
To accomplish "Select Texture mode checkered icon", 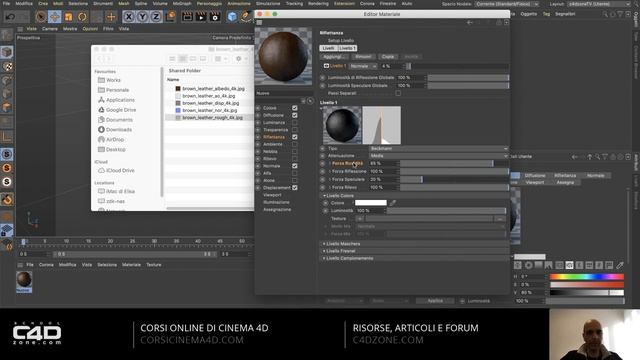I will [7, 66].
